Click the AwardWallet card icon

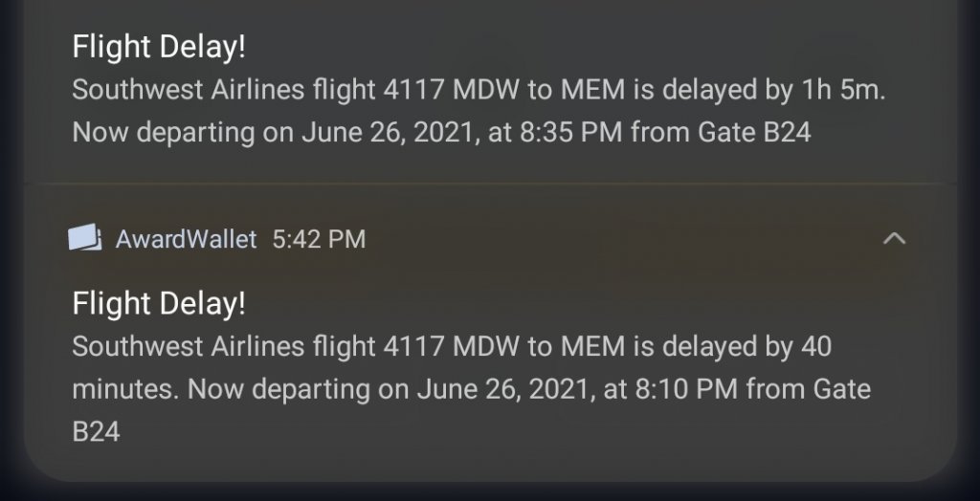click(85, 237)
